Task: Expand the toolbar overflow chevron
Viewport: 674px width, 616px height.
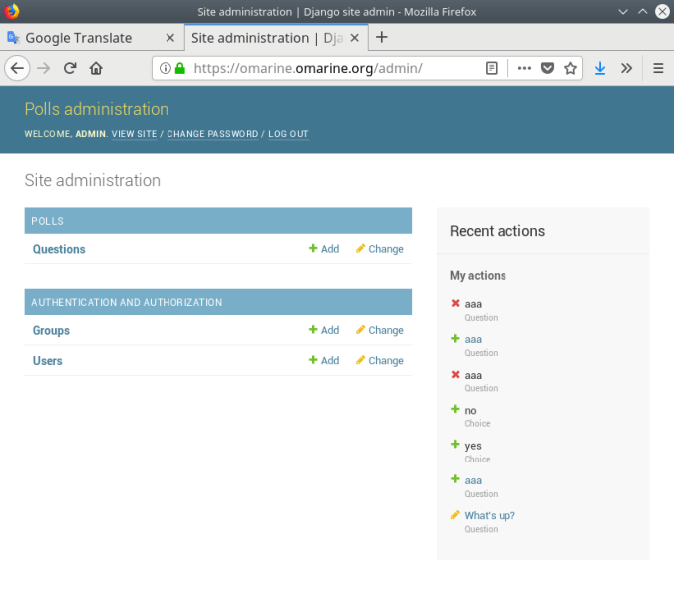Action: pos(626,68)
